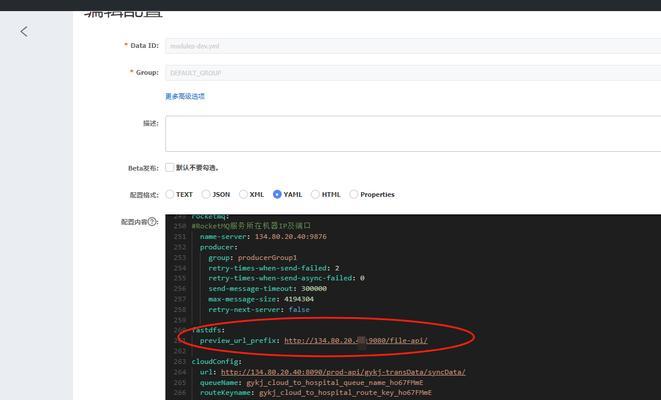Open the preview_url_prefix file-api URL
Screen dimensions: 661x400
[x=356, y=340]
